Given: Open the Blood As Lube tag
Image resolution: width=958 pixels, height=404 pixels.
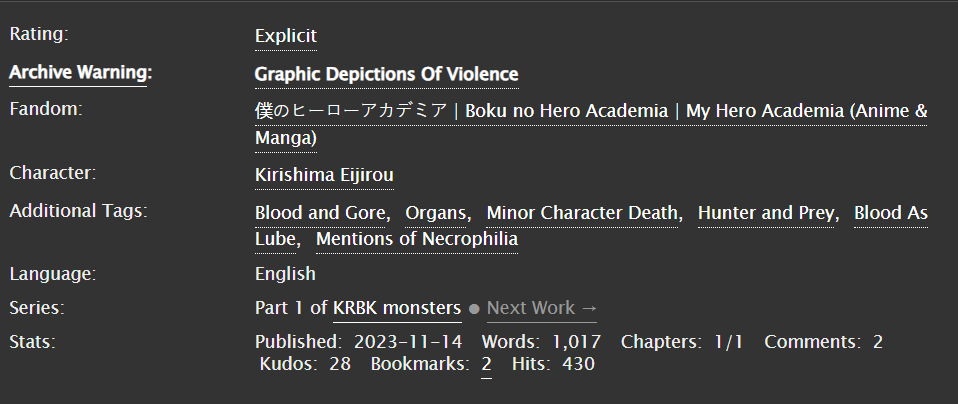Looking at the screenshot, I should [890, 213].
